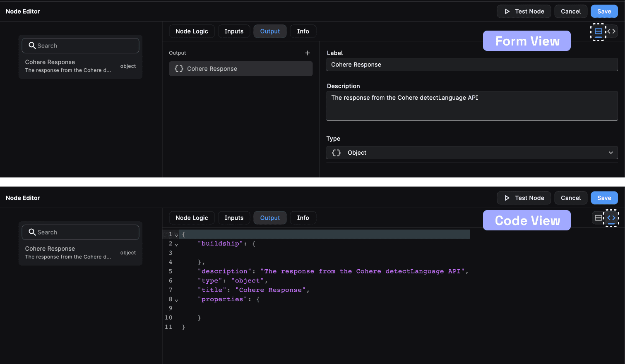Click the curly braces icon beside Cohere Response
Screen dimensions: 625x364
[179, 69]
